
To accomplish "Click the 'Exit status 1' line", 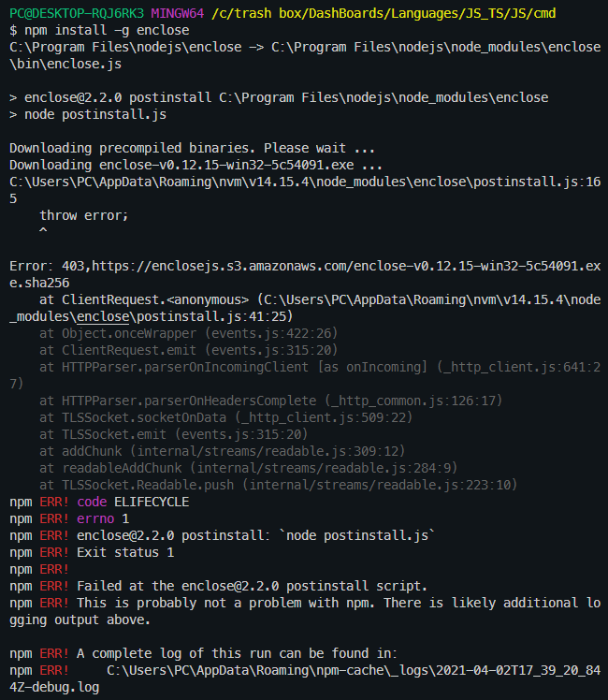I will click(x=125, y=553).
